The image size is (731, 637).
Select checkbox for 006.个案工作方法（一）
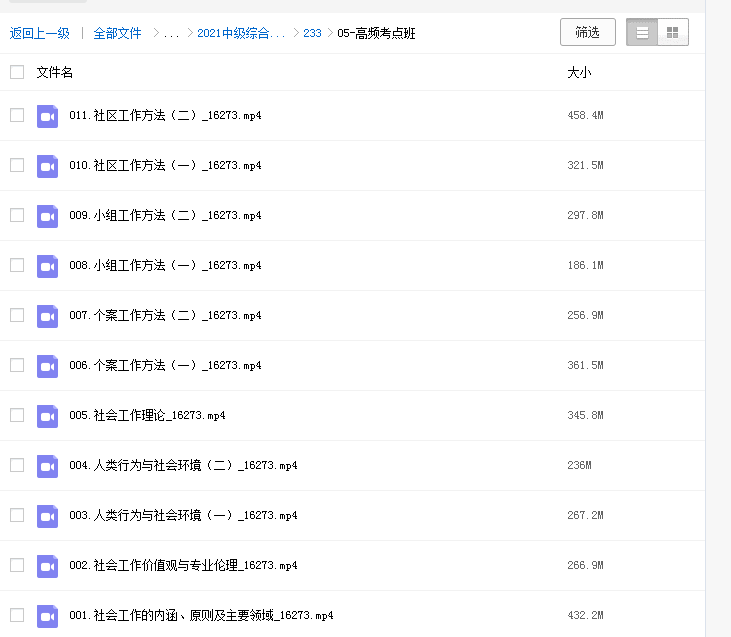coord(17,365)
